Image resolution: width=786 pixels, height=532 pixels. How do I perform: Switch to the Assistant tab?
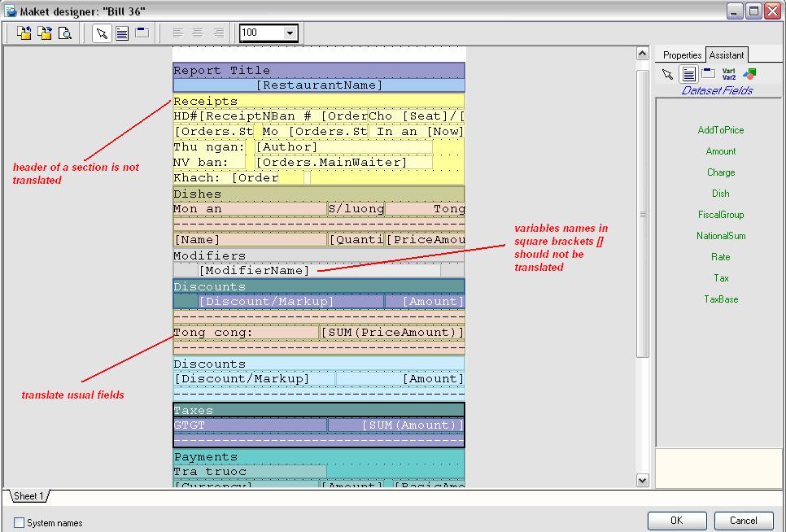[x=727, y=55]
